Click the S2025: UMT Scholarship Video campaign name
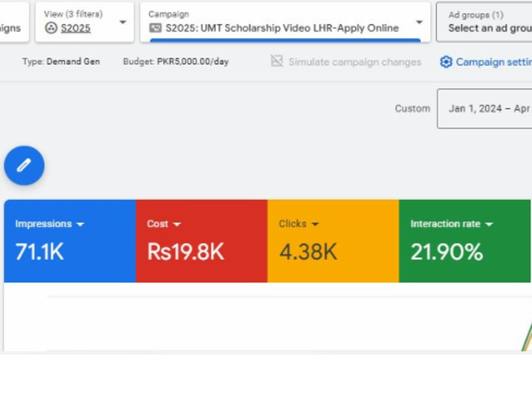The image size is (532, 399). click(x=282, y=28)
